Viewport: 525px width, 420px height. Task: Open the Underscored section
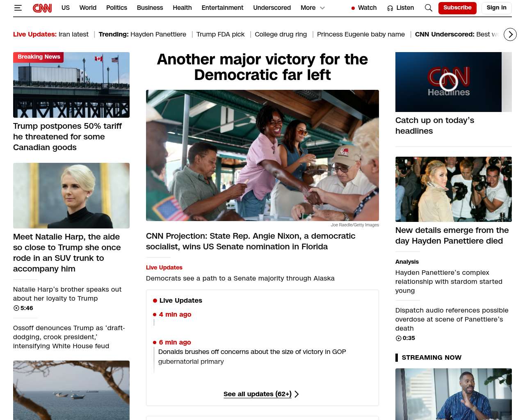272,8
